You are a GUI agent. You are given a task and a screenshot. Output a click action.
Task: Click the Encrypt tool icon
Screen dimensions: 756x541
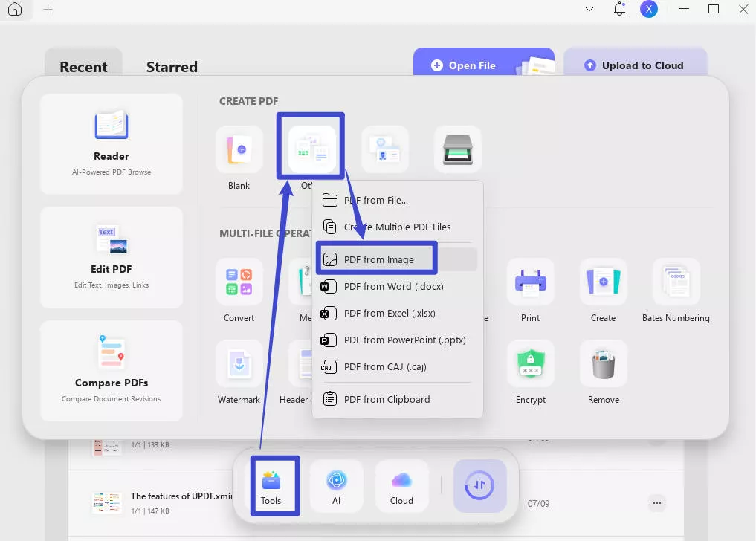click(x=530, y=364)
